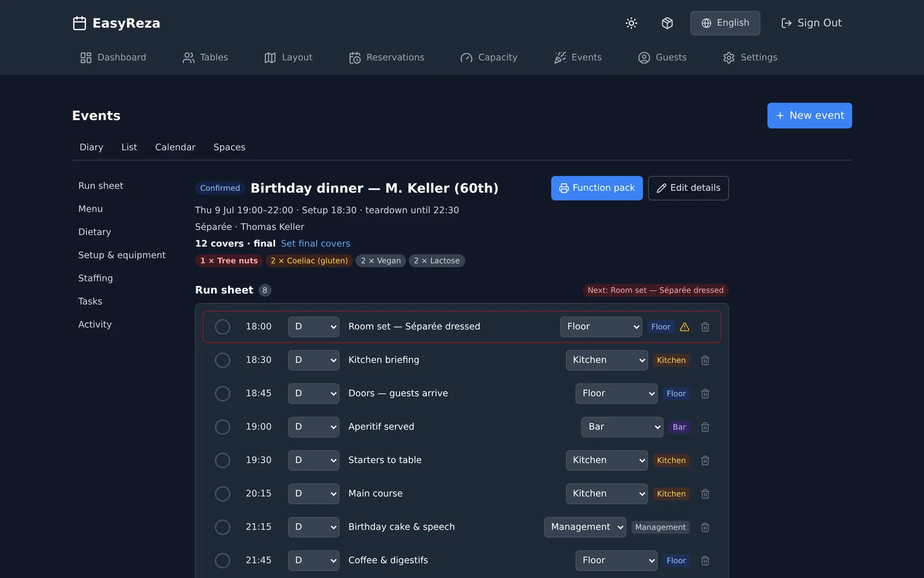
Task: Go to Dashboard in the main navigation
Action: [x=113, y=58]
